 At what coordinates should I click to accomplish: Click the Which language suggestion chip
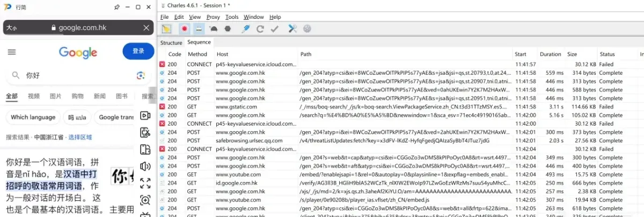33,118
